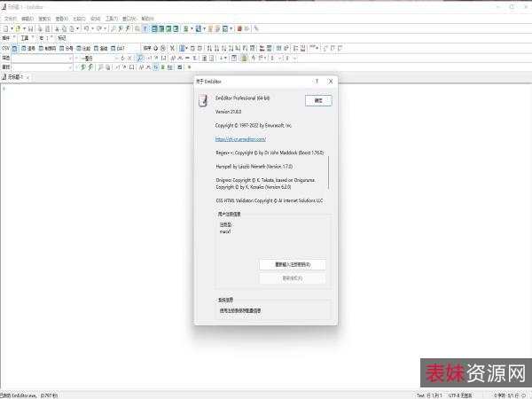Image resolution: width=532 pixels, height=399 pixels.
Task: Toggle the highlighted magnifier icon in filter toolbar
Action: 139,59
